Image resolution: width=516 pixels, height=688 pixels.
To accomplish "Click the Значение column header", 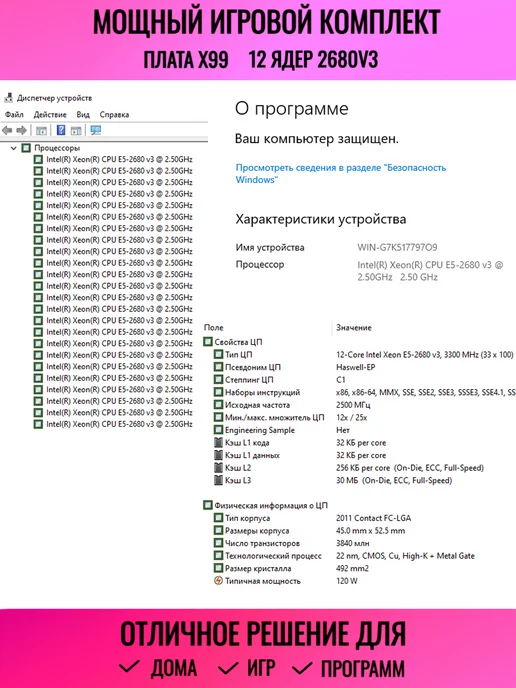I will [x=354, y=327].
